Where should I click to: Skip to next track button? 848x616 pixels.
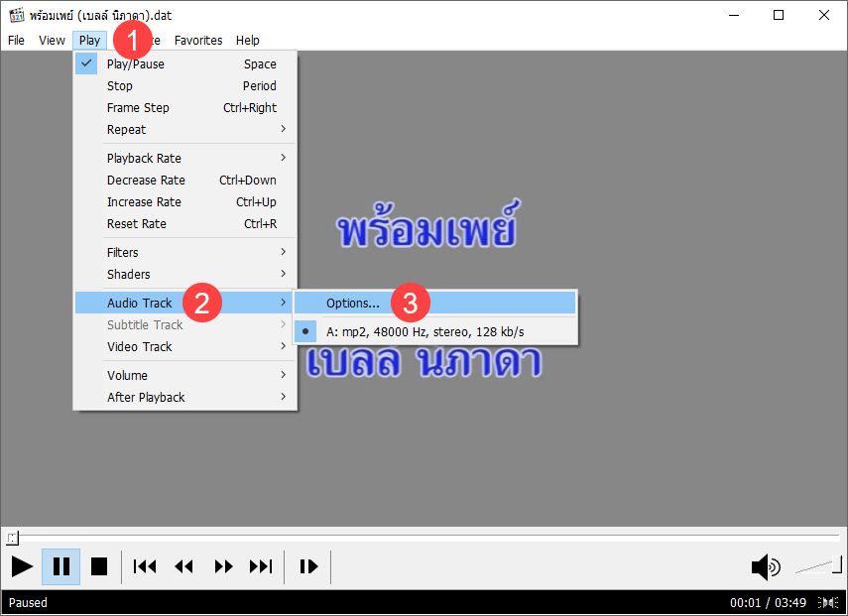pos(261,566)
